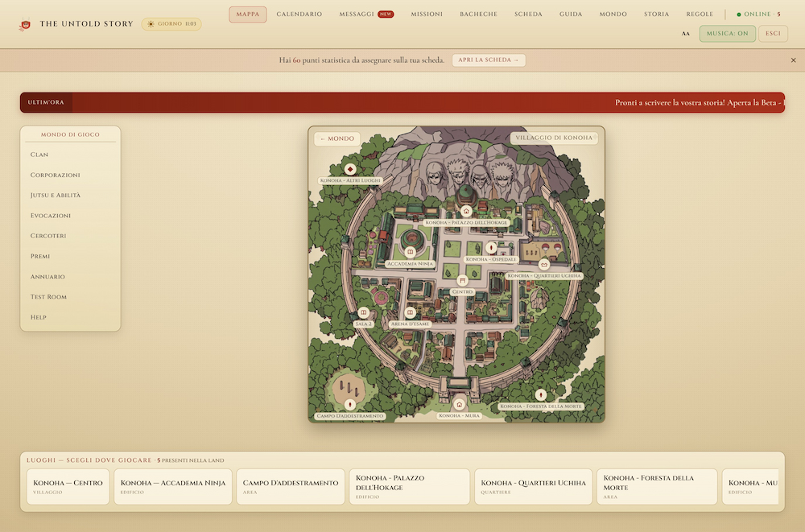This screenshot has height=532, width=805.
Task: Click the Sala 2 book marker
Action: click(x=364, y=312)
